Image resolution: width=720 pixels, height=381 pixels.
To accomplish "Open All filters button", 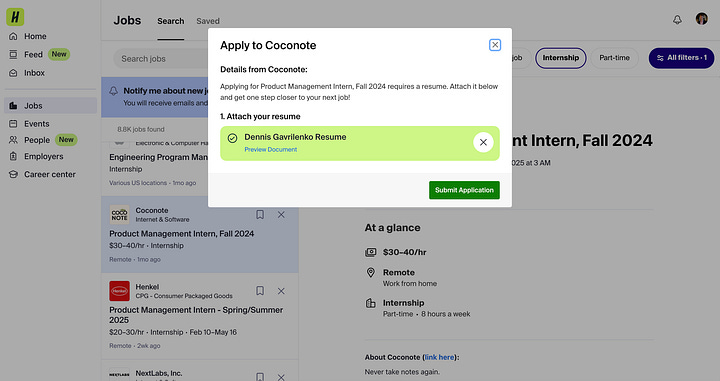I will click(x=681, y=58).
